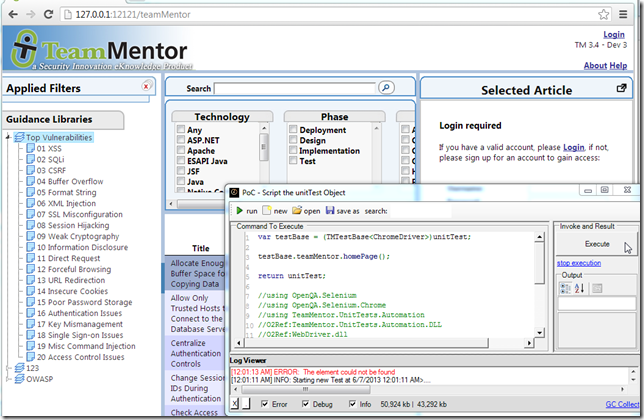Click the stop execution link

(x=578, y=262)
